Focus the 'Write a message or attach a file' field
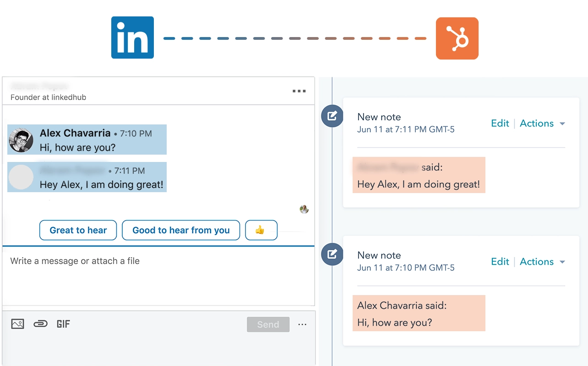Viewport: 588px width, 366px height. (x=158, y=276)
